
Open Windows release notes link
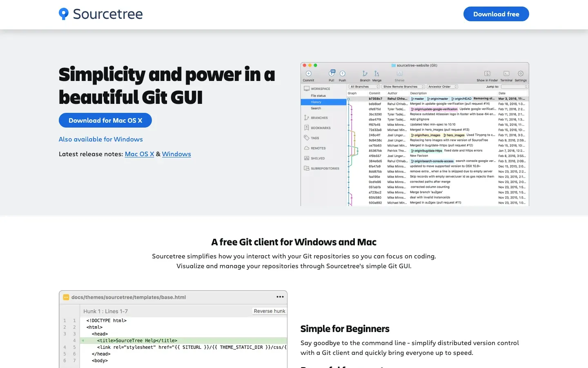(176, 154)
